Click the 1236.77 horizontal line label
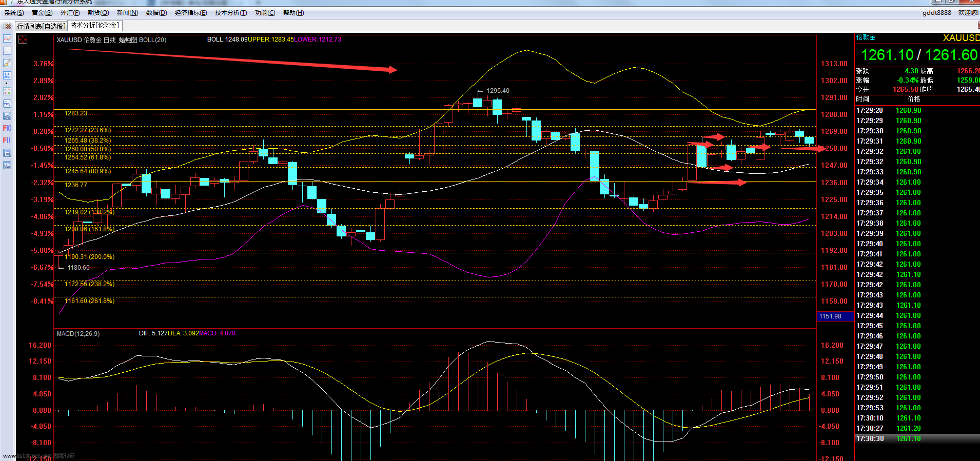 tap(76, 185)
